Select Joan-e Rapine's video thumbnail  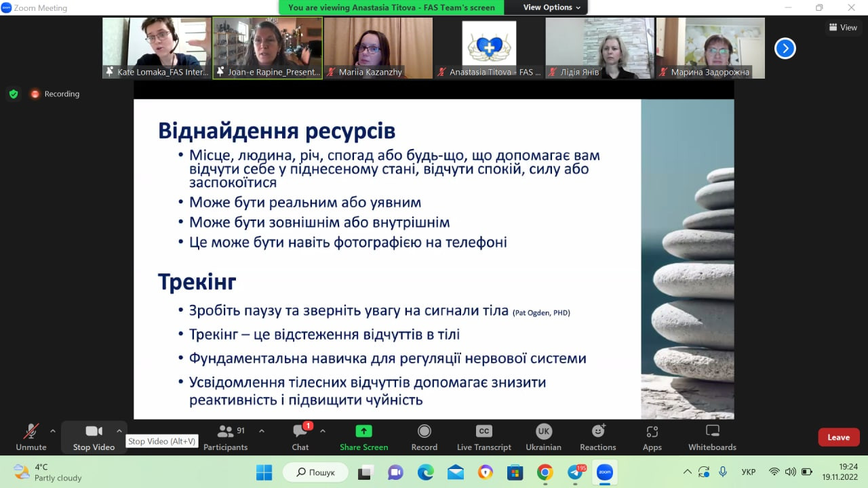(x=267, y=48)
